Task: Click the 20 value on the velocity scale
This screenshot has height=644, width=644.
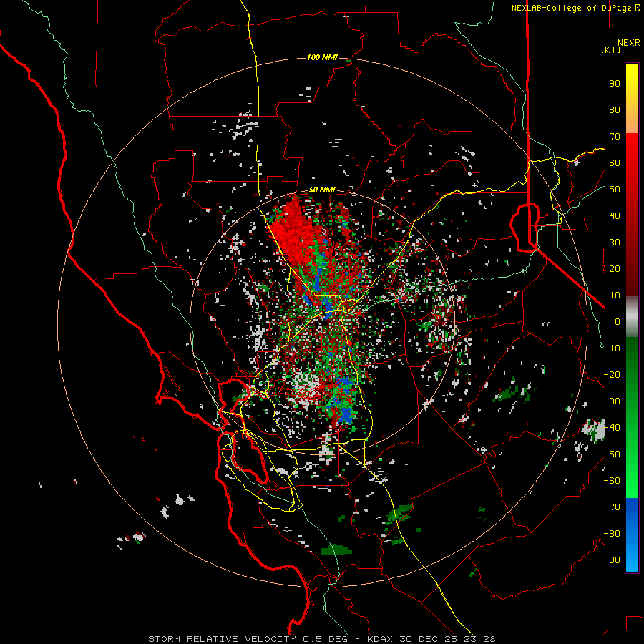Action: pyautogui.click(x=615, y=268)
